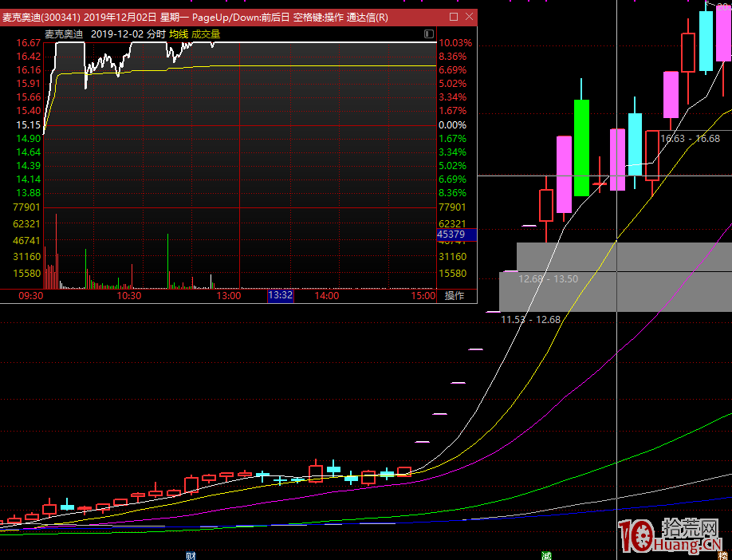The width and height of the screenshot is (732, 560).
Task: Click the 减 marker on the bottom axis
Action: (545, 554)
